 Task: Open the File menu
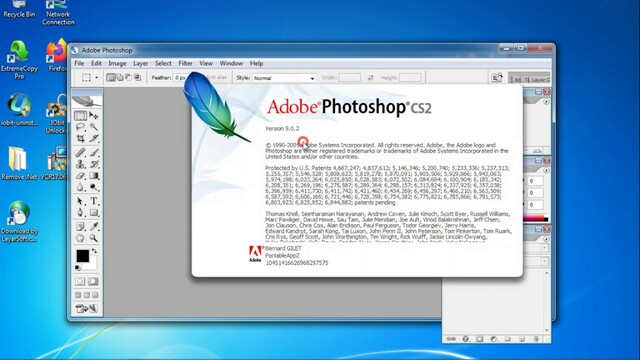79,63
